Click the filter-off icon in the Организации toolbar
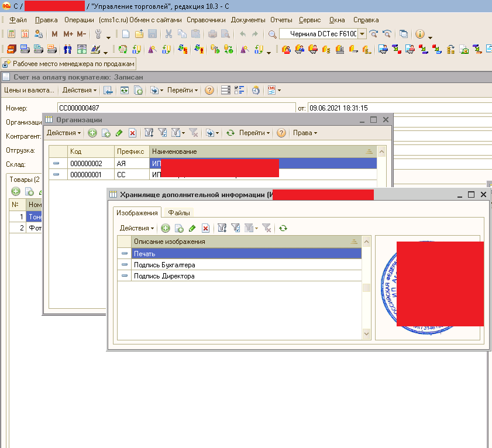Viewport: 492px width, 448px height. [x=194, y=133]
